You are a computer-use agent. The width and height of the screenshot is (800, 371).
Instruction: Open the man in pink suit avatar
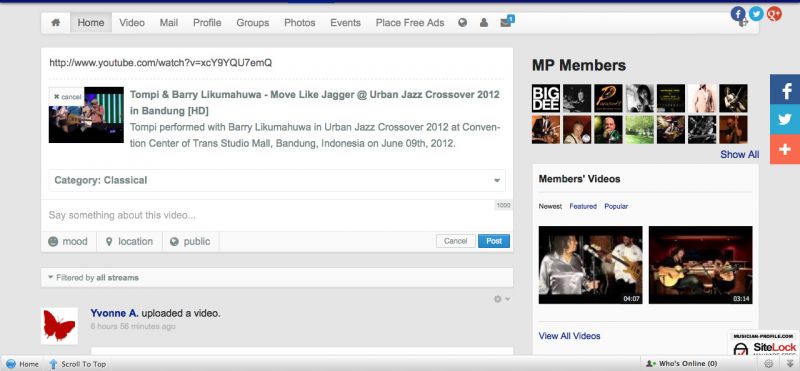pos(702,98)
